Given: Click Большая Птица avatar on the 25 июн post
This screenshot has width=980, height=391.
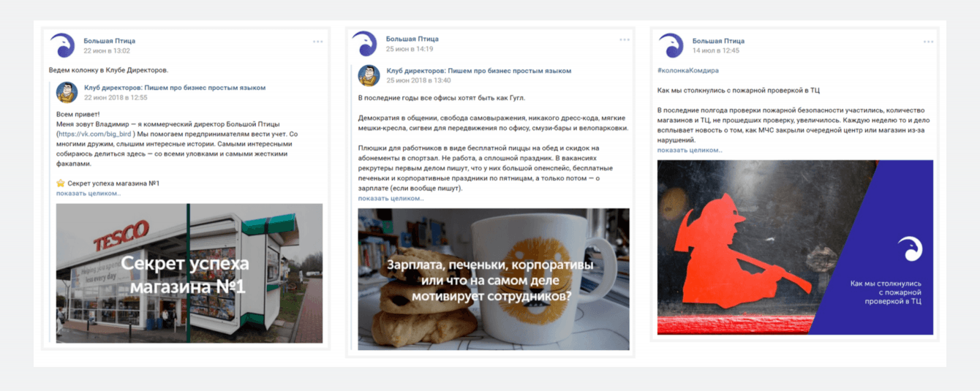Looking at the screenshot, I should (364, 44).
